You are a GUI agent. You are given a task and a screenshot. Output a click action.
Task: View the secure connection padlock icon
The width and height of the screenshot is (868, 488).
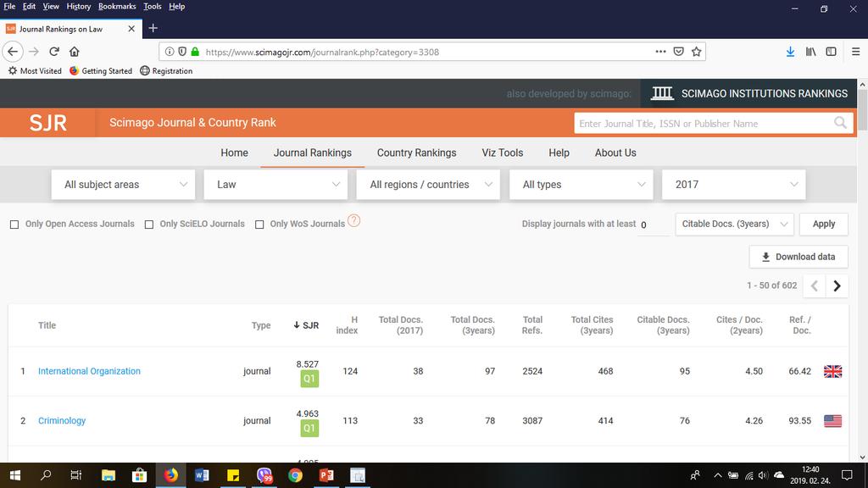pos(195,52)
